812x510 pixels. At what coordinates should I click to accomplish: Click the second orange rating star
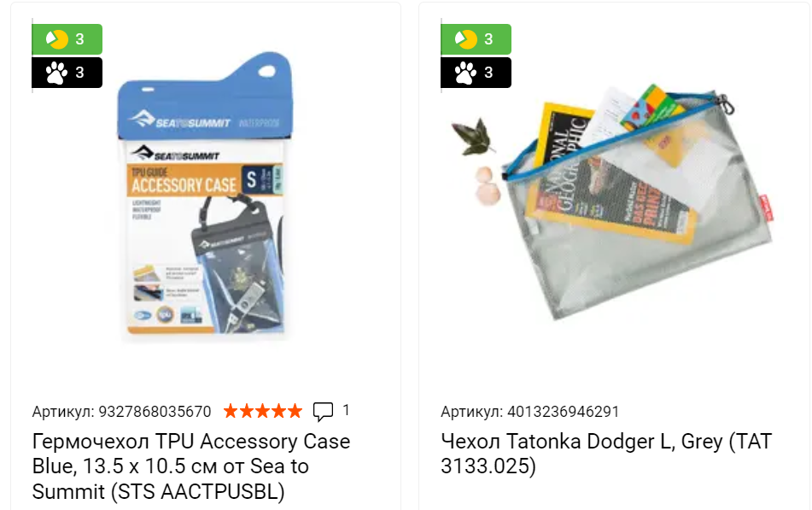[x=247, y=411]
